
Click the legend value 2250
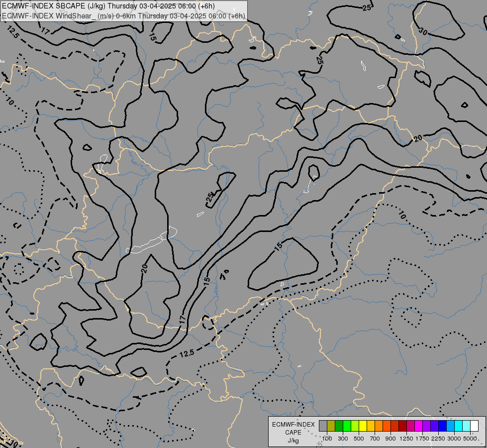438,439
